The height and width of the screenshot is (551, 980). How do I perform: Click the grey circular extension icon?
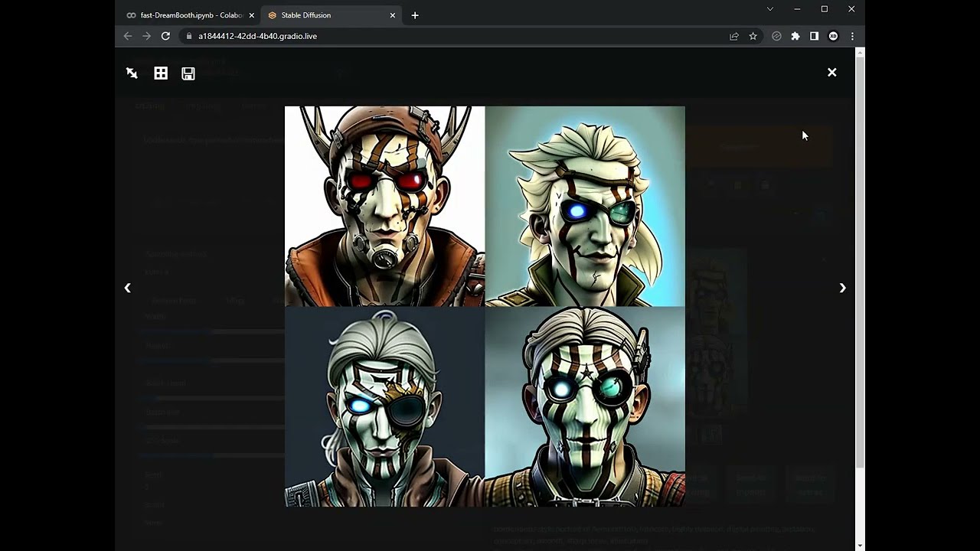pyautogui.click(x=776, y=36)
